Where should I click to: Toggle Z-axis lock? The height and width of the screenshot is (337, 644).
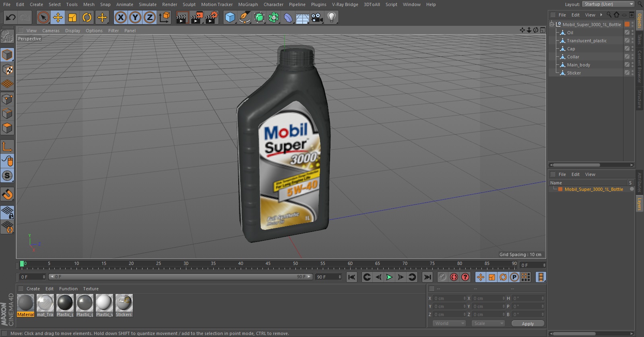pyautogui.click(x=150, y=17)
